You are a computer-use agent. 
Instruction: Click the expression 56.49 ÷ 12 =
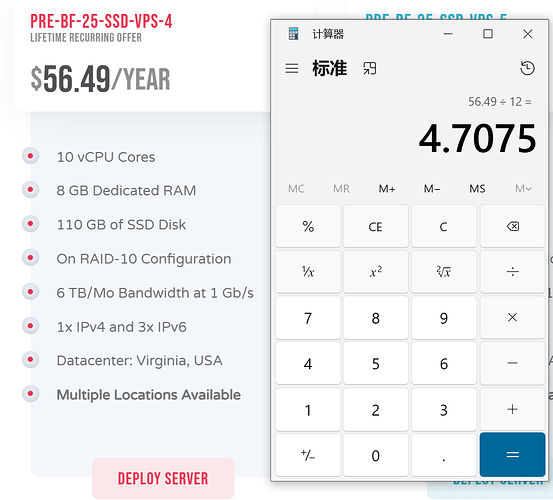coord(499,102)
